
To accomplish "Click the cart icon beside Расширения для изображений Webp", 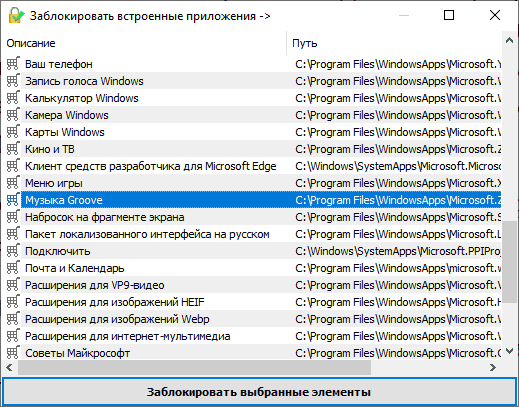I will coord(13,318).
